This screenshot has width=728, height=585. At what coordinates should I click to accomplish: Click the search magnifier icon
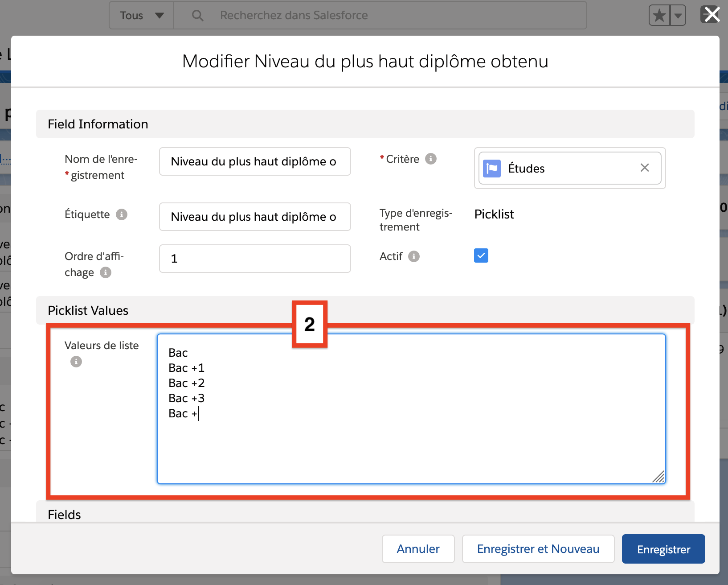197,16
